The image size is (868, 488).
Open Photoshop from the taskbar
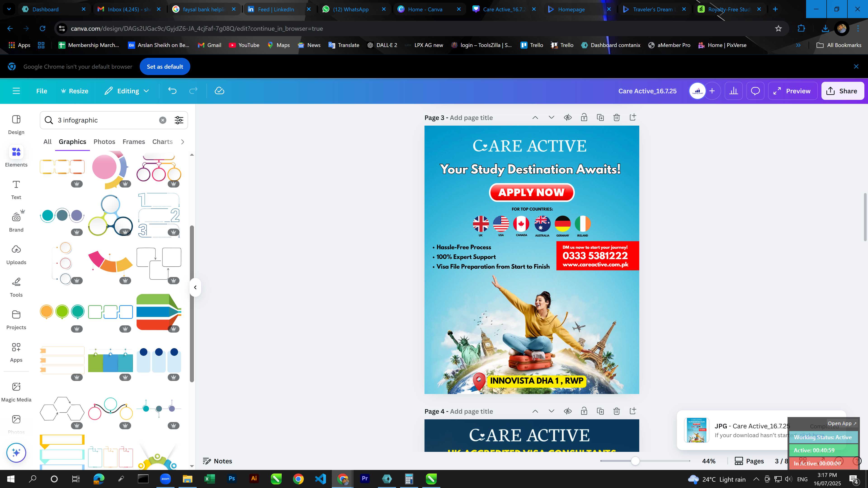pyautogui.click(x=232, y=479)
